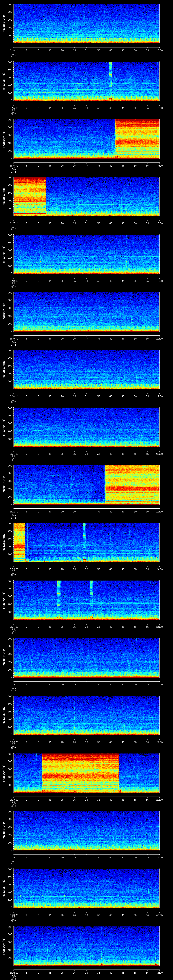
Task: Open the spectrogram panel starting at 6:16:00
Action: pos(87,139)
